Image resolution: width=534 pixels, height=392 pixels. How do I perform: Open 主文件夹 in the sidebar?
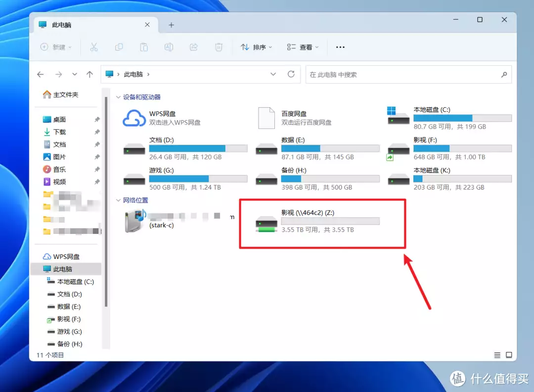tap(61, 94)
